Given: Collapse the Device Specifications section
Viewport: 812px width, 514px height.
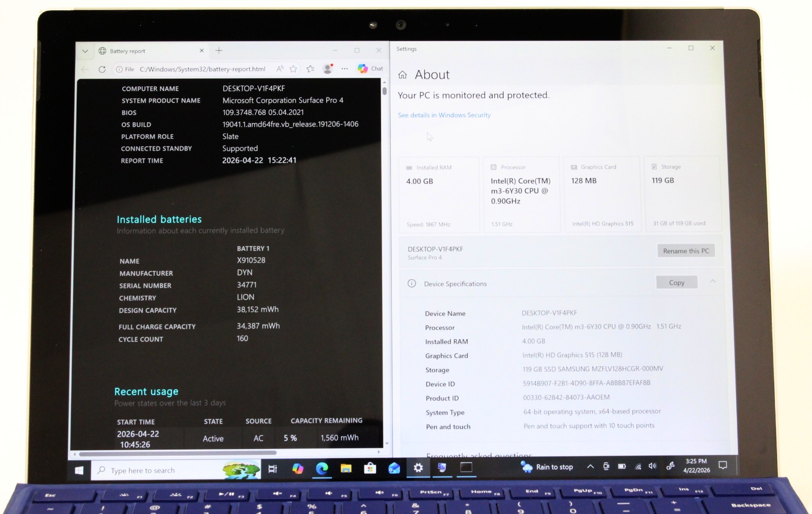Looking at the screenshot, I should pyautogui.click(x=713, y=281).
